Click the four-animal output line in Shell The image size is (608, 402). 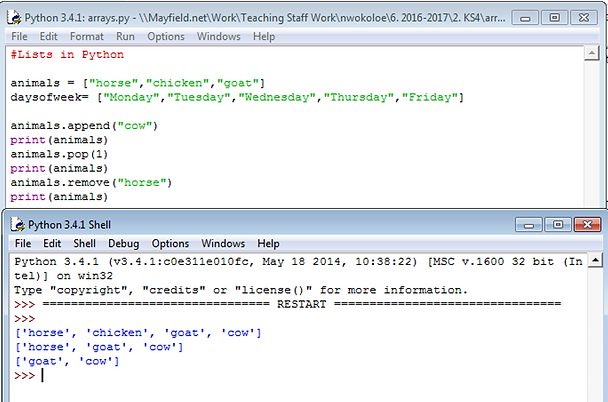point(138,333)
